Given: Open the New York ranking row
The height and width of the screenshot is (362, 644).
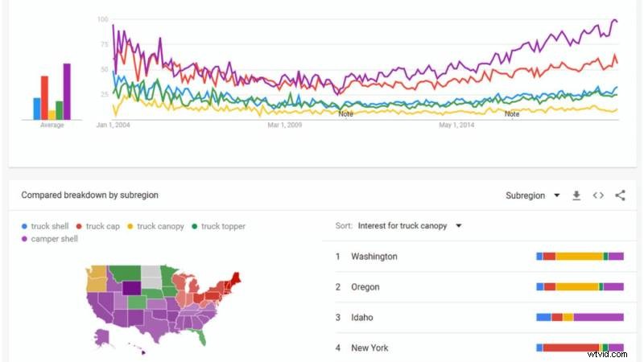Looking at the screenshot, I should pos(369,348).
